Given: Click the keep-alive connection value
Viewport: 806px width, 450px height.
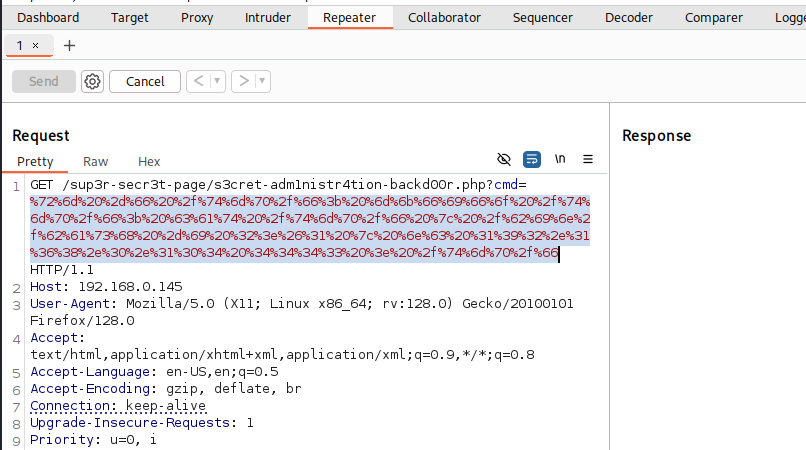Looking at the screenshot, I should 166,405.
